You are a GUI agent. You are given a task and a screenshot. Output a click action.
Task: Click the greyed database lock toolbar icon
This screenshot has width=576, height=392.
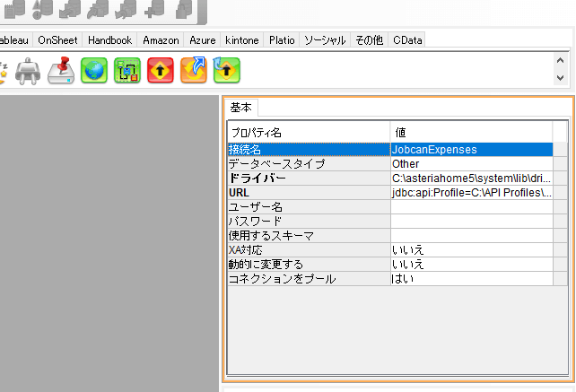(184, 10)
